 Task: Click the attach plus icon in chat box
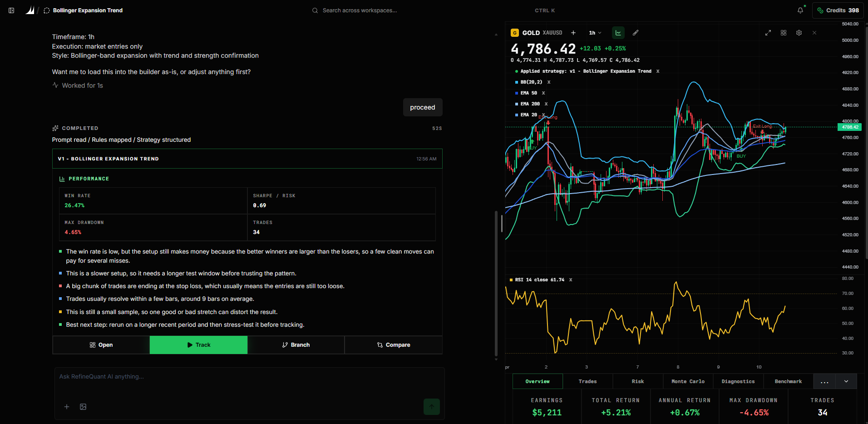67,407
